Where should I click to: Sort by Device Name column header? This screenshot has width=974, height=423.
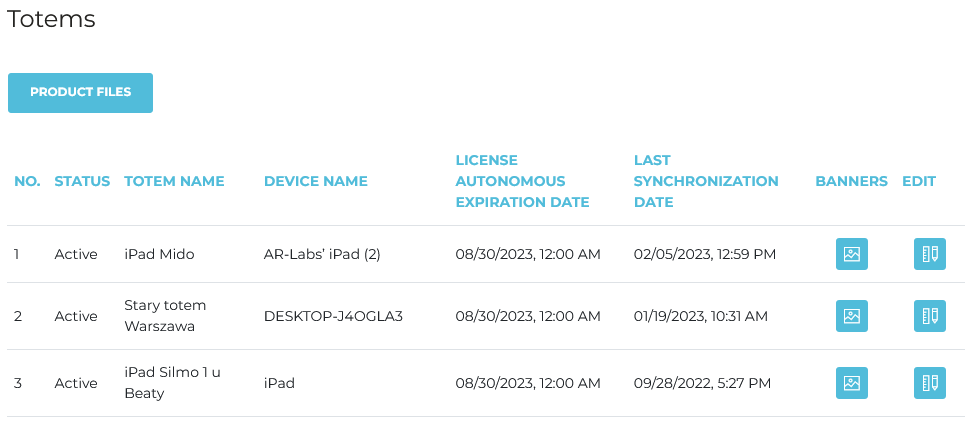(315, 181)
